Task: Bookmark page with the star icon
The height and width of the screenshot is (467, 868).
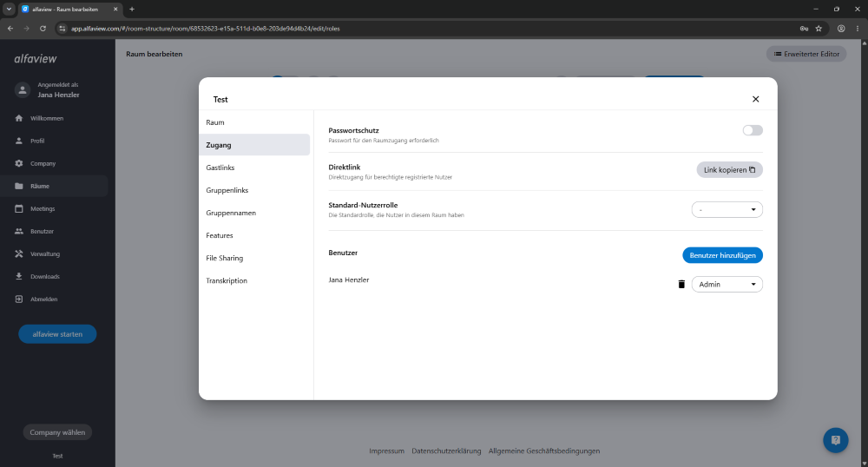Action: pyautogui.click(x=819, y=29)
